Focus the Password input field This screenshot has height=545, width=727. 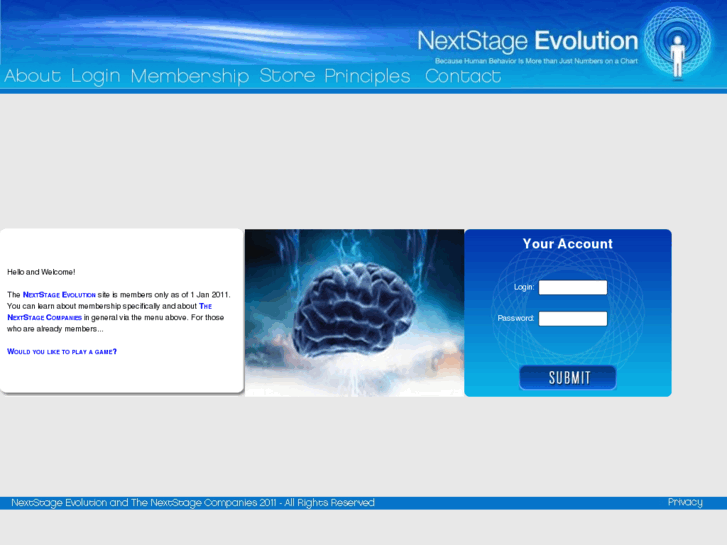(573, 319)
